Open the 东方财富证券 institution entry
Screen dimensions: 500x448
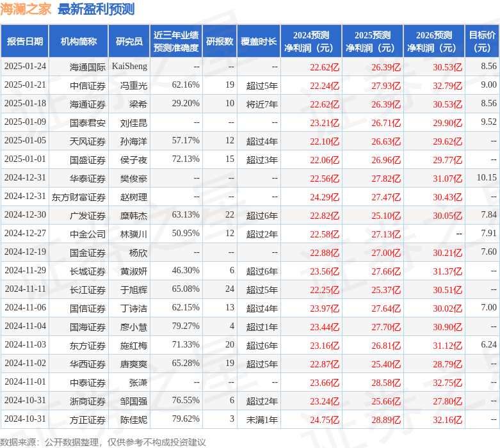pos(79,196)
